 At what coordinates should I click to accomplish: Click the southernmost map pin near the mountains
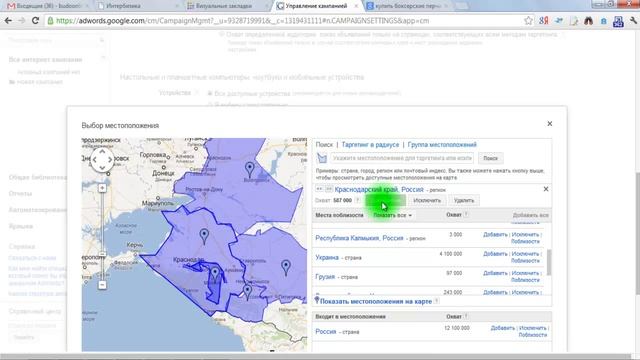(247, 292)
